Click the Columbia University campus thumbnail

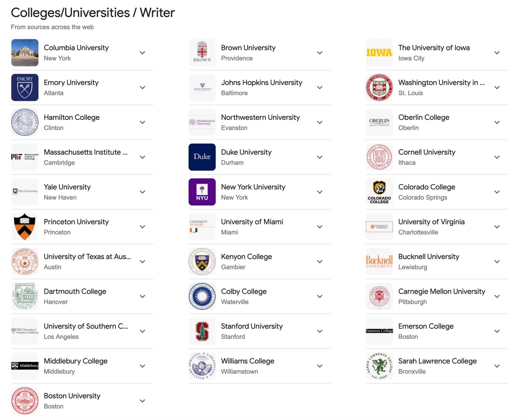pyautogui.click(x=25, y=52)
